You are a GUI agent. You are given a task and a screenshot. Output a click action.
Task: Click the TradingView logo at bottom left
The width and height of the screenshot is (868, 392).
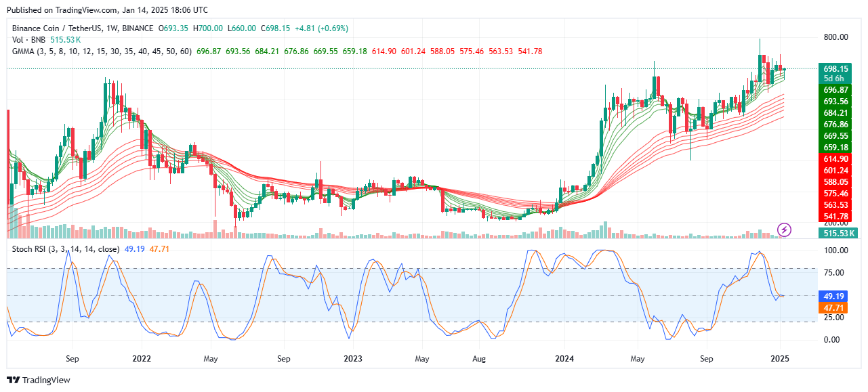pos(39,380)
